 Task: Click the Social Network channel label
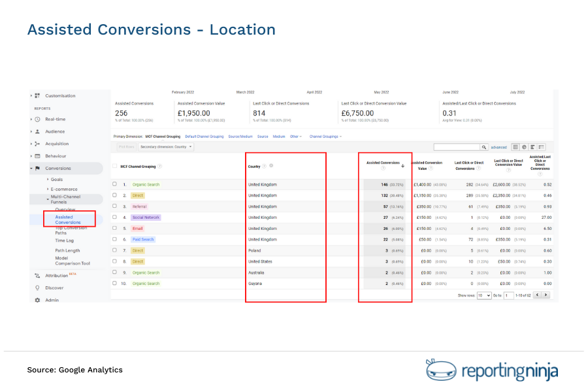146,218
